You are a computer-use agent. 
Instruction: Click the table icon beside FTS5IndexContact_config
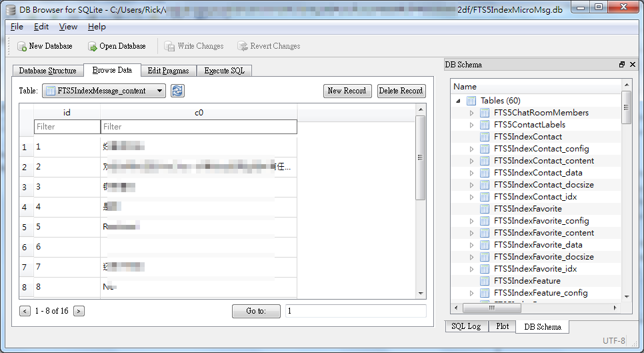485,149
